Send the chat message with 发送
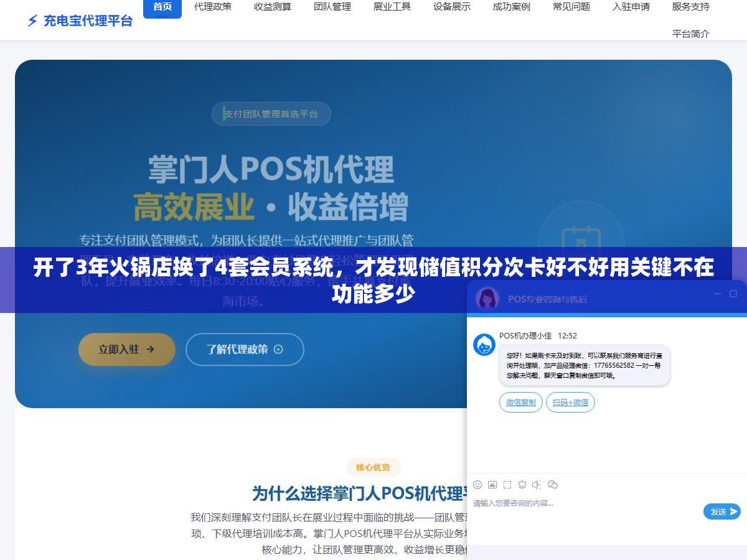This screenshot has width=747, height=560. coord(722,511)
